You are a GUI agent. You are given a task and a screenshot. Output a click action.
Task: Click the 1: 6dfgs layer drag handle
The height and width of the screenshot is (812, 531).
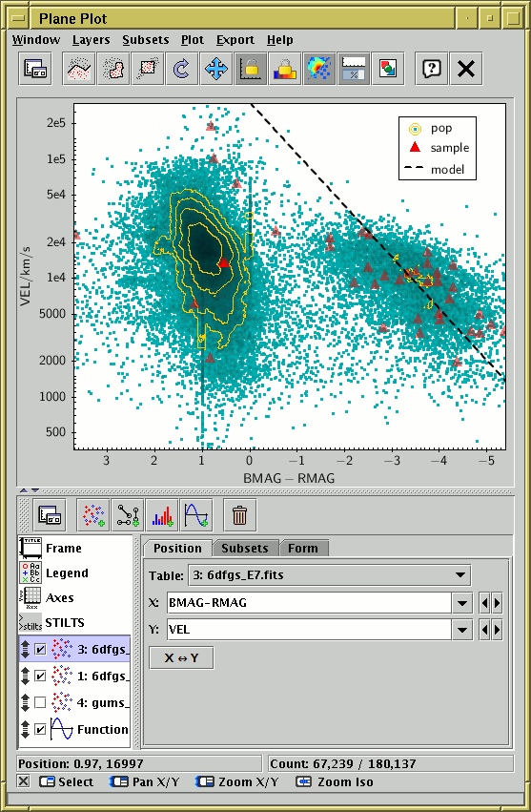(x=26, y=676)
